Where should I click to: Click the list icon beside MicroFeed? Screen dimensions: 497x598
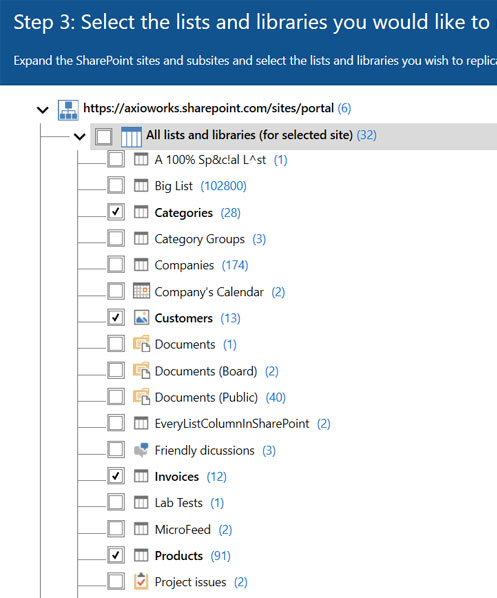point(141,529)
